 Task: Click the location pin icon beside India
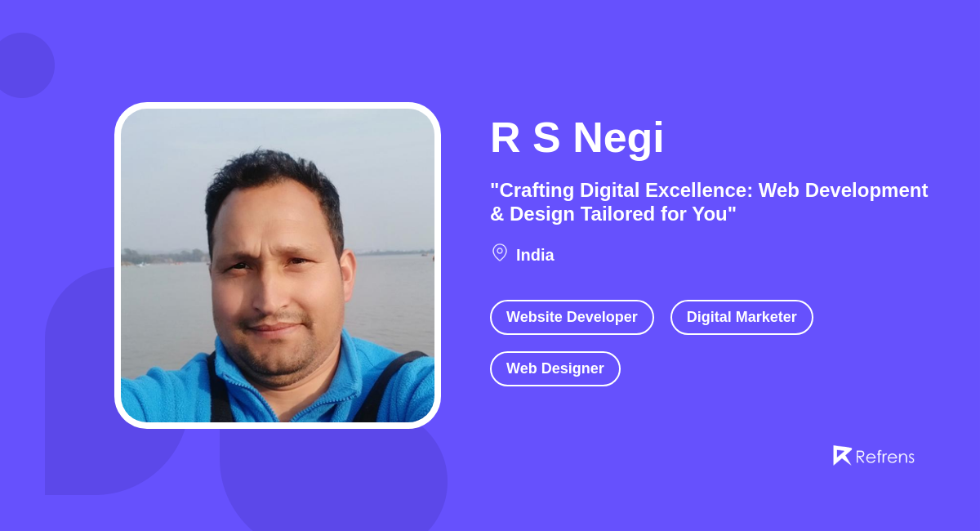(499, 252)
